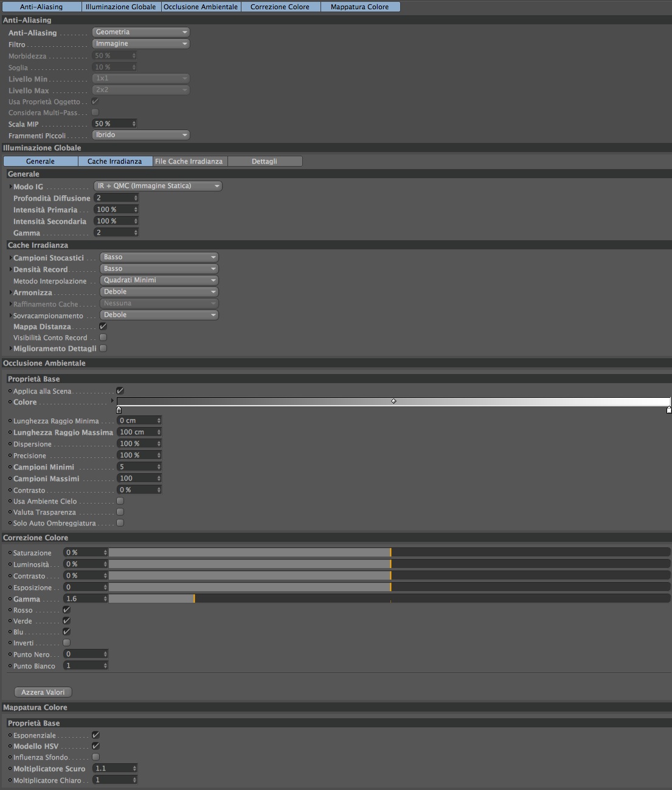Expand the Colore gradient triangle

click(x=113, y=401)
